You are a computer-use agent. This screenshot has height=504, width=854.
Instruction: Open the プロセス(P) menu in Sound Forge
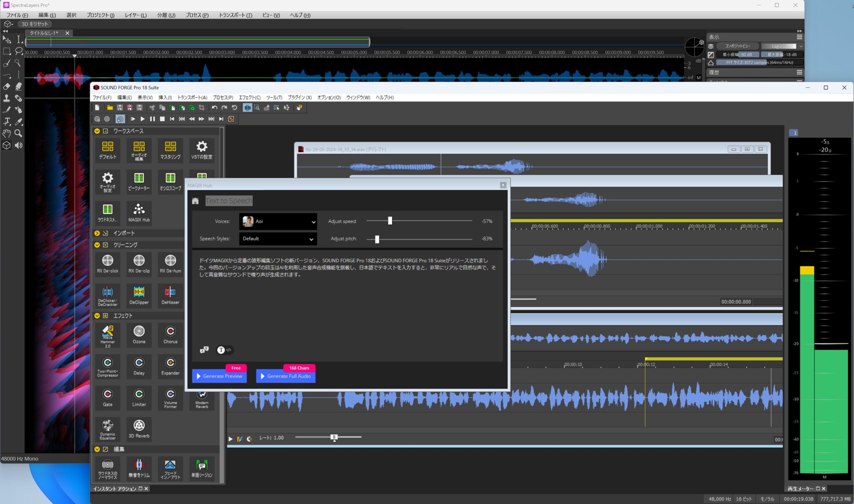point(223,97)
